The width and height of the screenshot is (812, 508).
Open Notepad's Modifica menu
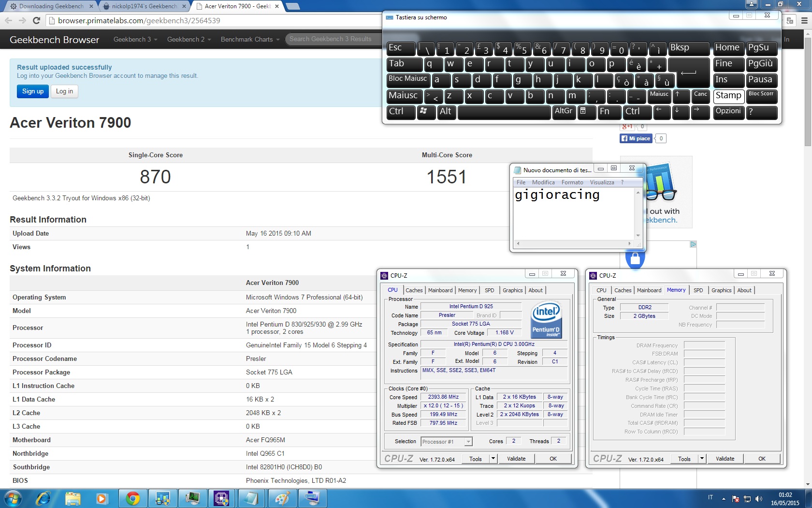click(543, 182)
